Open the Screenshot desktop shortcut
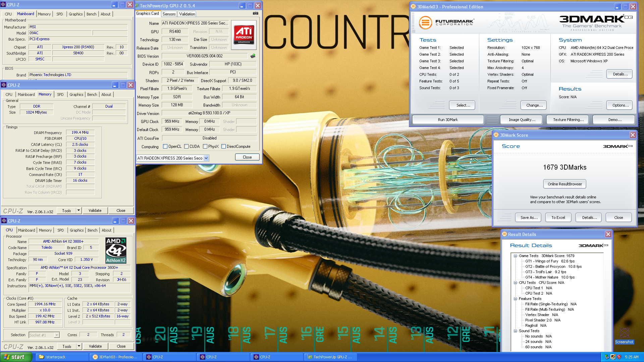644x362 pixels. pyautogui.click(x=624, y=336)
